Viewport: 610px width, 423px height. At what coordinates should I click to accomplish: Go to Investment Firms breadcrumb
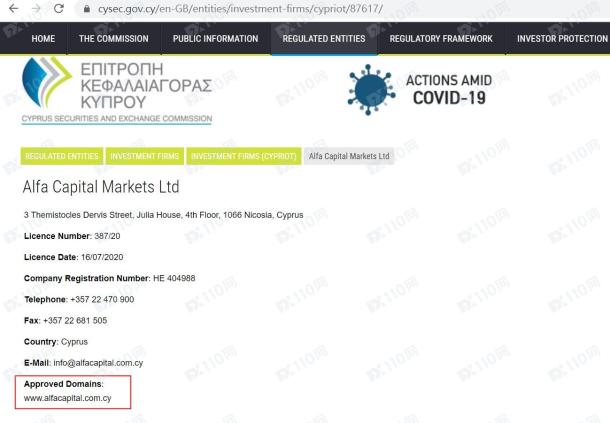point(145,156)
